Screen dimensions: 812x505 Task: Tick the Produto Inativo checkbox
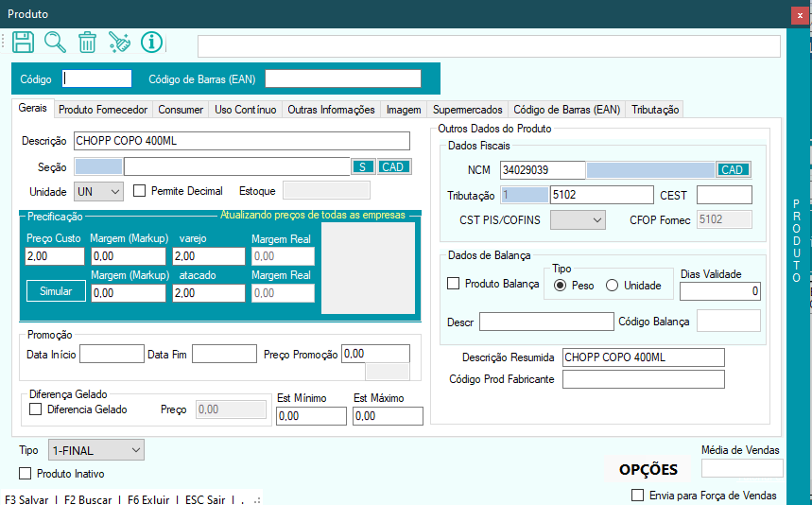point(26,473)
